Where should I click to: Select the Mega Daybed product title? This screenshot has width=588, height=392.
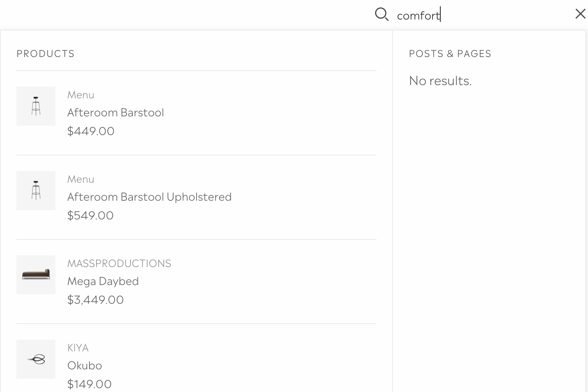click(x=103, y=281)
